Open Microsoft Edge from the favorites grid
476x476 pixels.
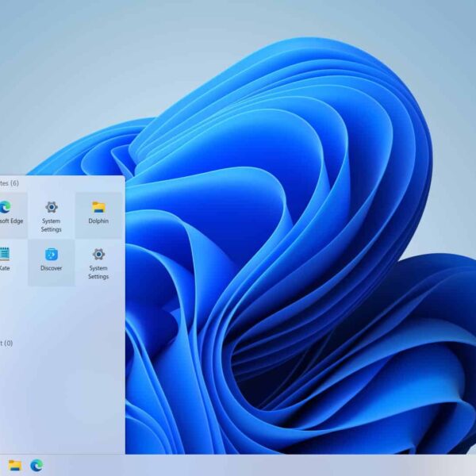point(12,215)
